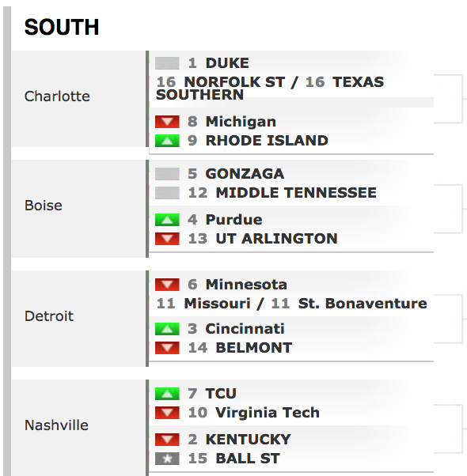Viewport: 467px width, 476px height.
Task: Click the gray unchanged indicator beside Duke
Action: (167, 63)
